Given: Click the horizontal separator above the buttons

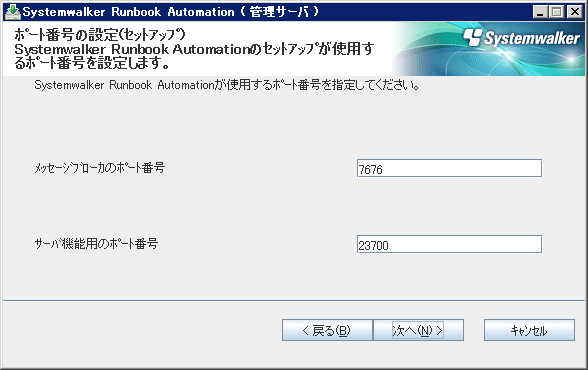Looking at the screenshot, I should [x=294, y=300].
